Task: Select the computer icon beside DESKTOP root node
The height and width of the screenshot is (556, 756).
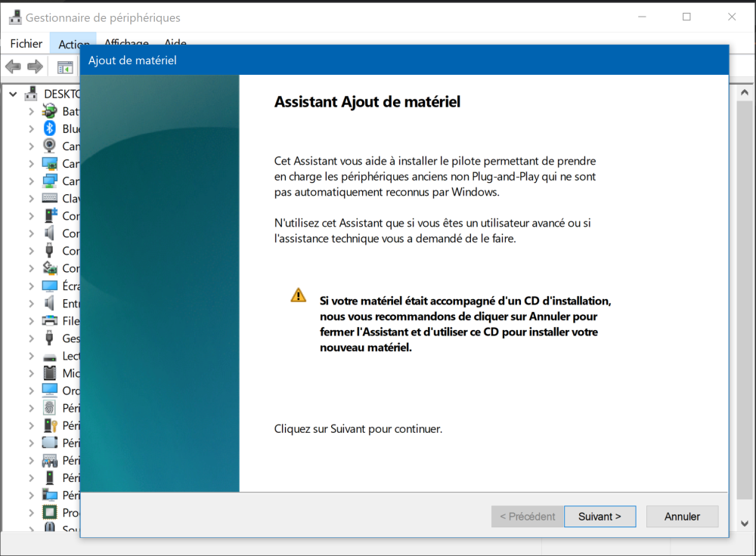Action: click(x=31, y=94)
